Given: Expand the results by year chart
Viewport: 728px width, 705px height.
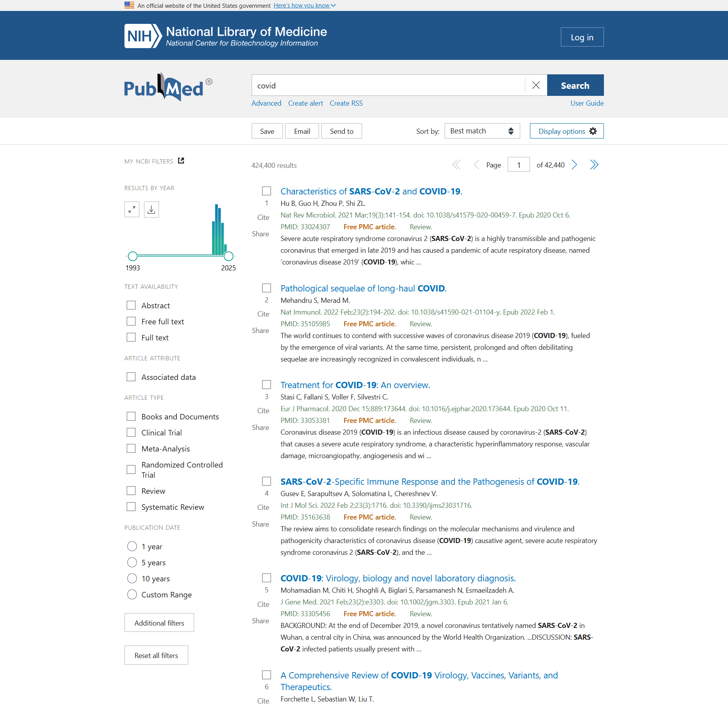Looking at the screenshot, I should pos(132,209).
